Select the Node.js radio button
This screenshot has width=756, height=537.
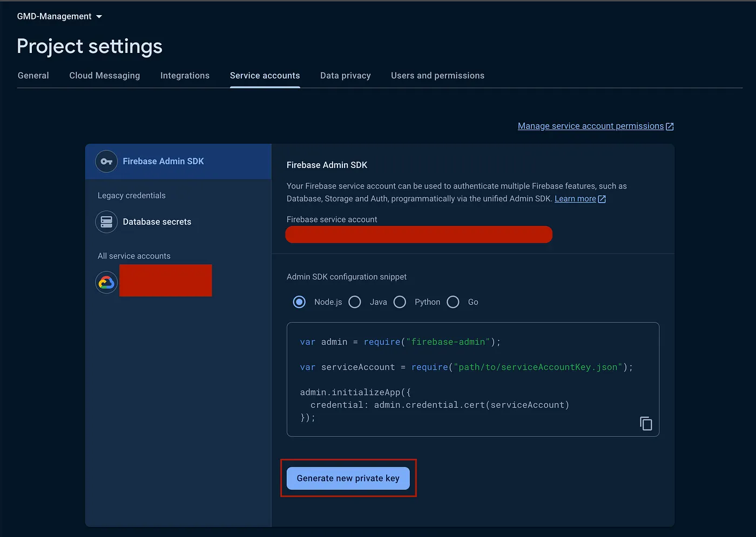[x=299, y=302]
